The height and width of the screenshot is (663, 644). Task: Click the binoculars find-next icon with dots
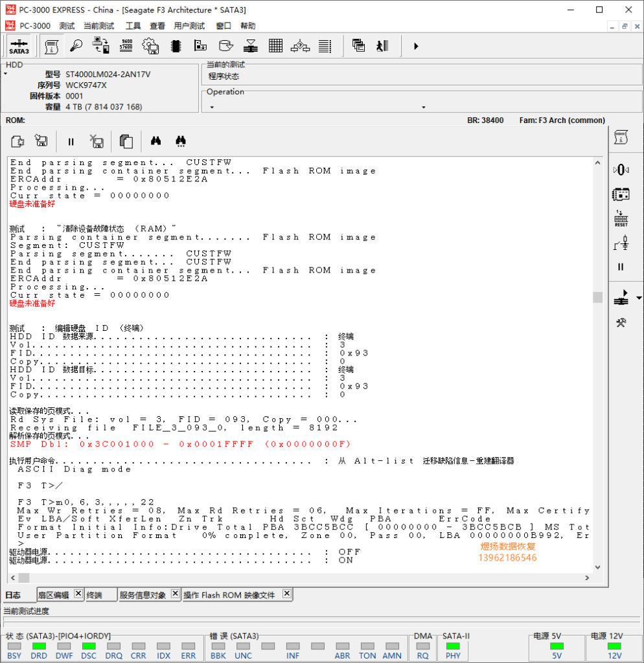pos(181,141)
